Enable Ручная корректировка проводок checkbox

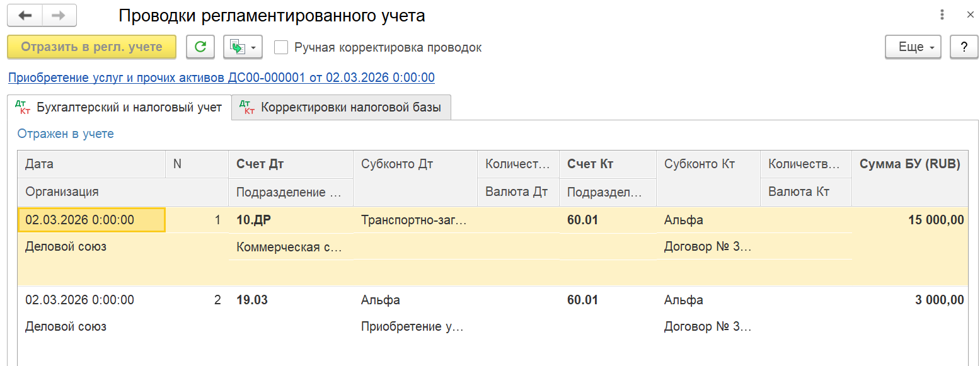tap(282, 47)
